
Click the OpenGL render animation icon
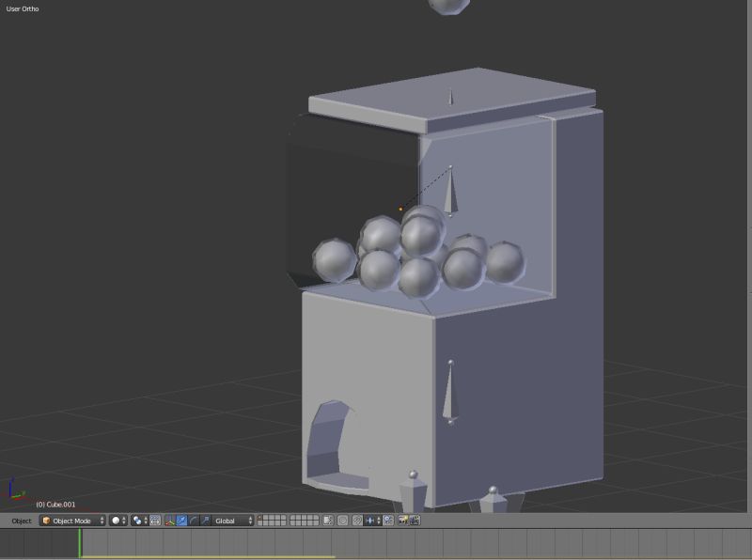(x=416, y=521)
